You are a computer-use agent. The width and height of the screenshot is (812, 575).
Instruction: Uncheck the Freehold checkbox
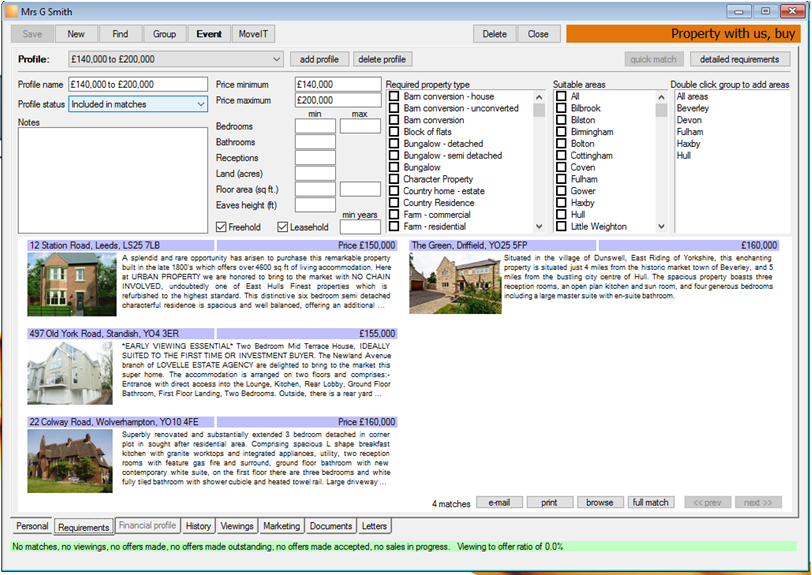[x=221, y=227]
